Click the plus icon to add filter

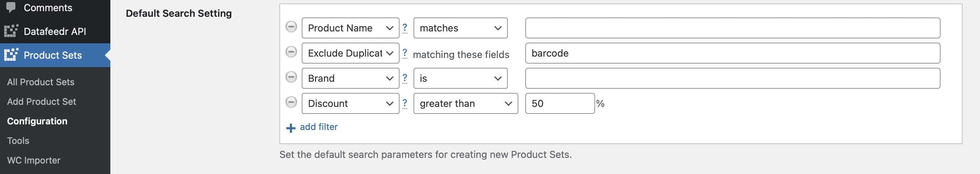pyautogui.click(x=291, y=128)
